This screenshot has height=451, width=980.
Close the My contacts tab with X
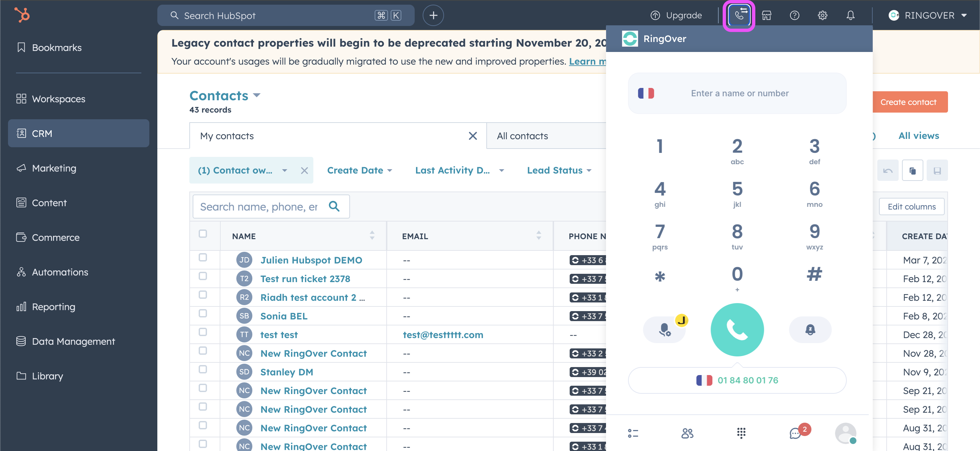(473, 136)
